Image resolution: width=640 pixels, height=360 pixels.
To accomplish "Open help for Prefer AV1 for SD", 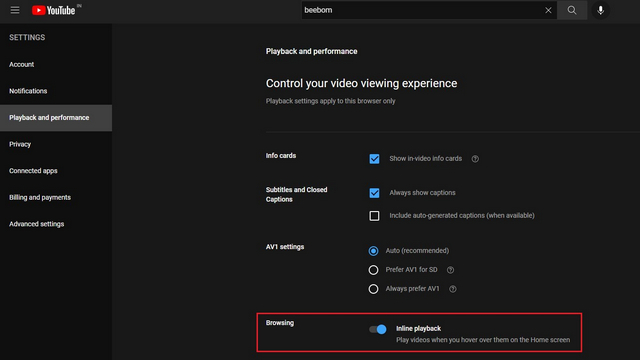I will 450,270.
